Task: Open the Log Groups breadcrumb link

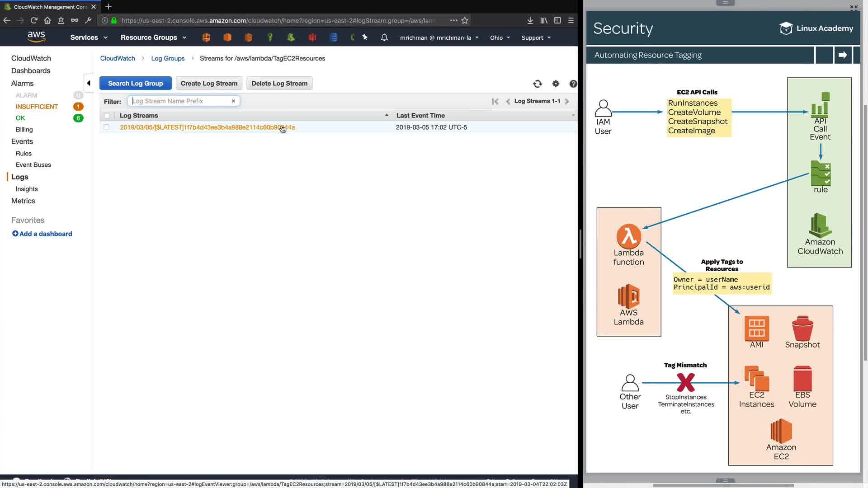Action: point(168,58)
